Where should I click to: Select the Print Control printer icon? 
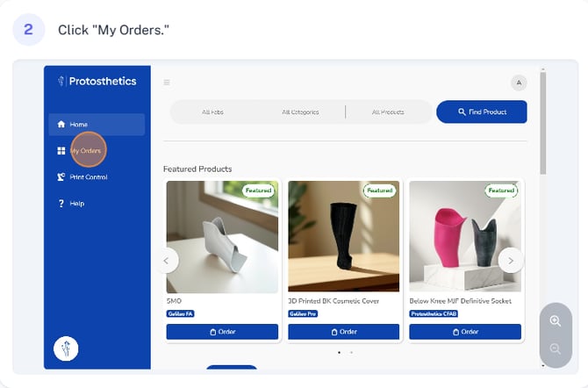click(61, 176)
